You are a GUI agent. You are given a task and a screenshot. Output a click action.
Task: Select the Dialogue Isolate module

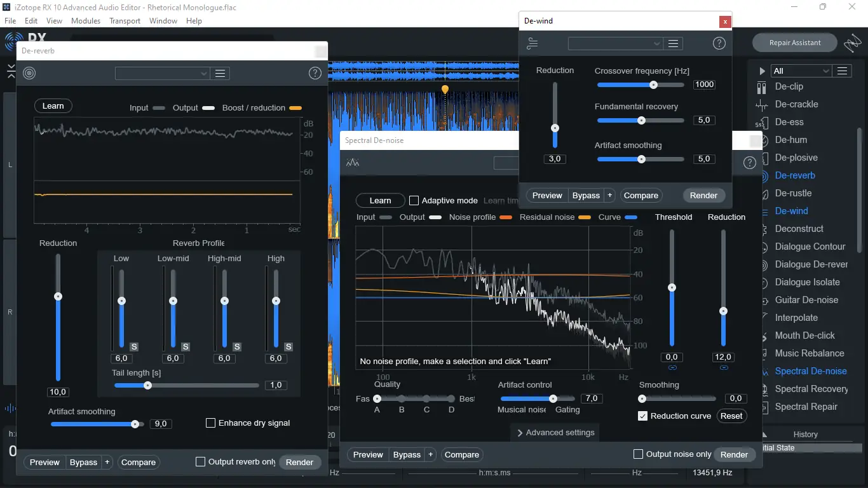click(x=807, y=282)
